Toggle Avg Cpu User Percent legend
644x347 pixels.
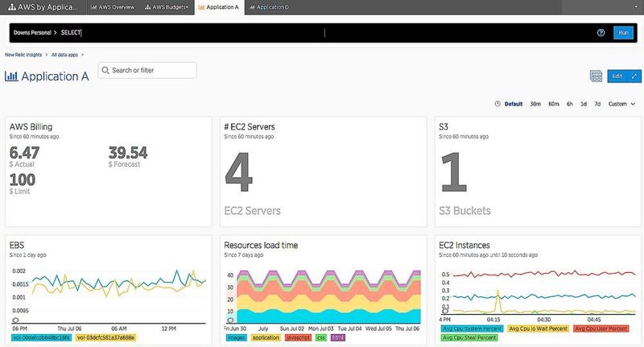pyautogui.click(x=601, y=328)
